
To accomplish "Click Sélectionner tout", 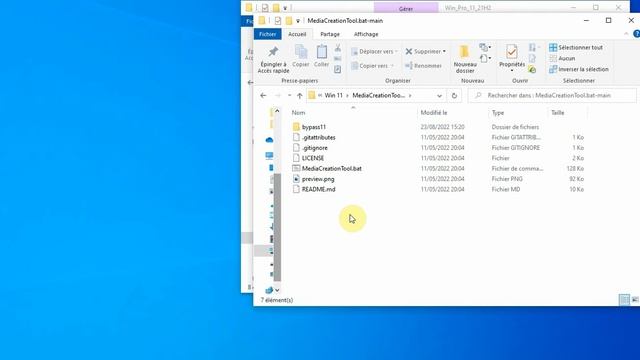I will pos(576,47).
